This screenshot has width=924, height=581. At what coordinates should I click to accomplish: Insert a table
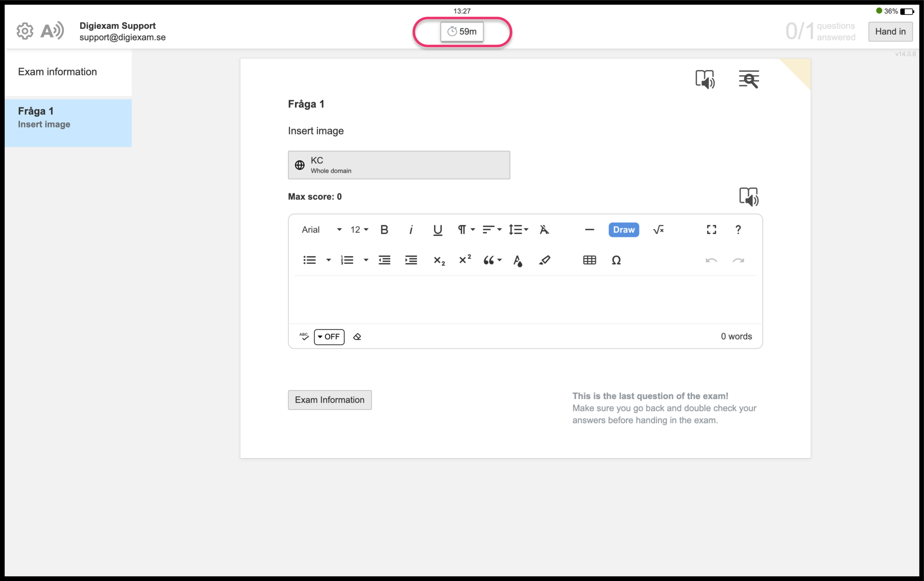coord(589,260)
